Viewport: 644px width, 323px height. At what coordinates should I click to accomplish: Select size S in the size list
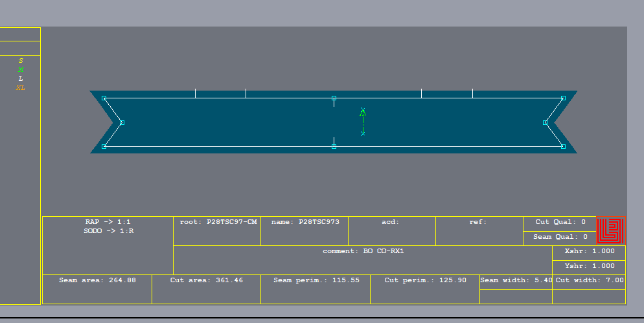point(21,61)
